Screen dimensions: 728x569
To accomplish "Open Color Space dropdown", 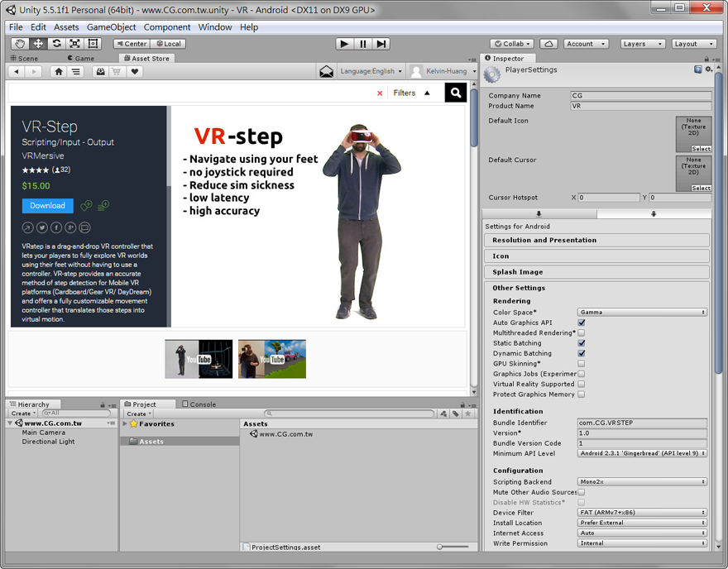I will [x=642, y=313].
